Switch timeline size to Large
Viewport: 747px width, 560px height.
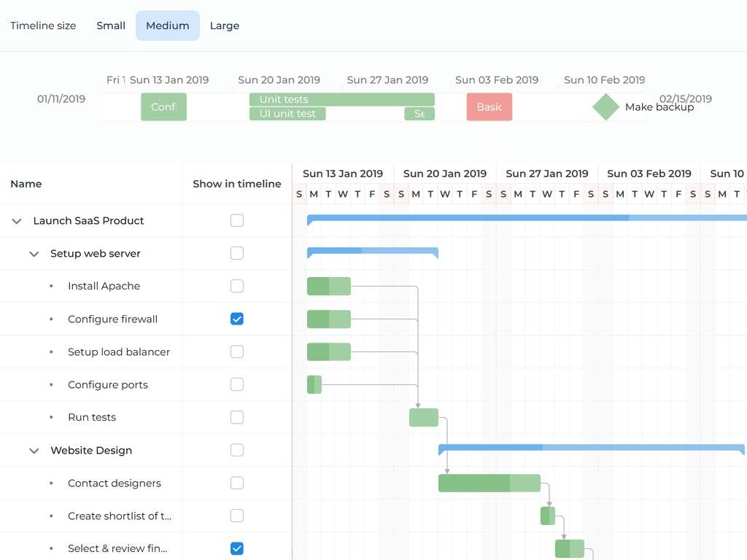(224, 25)
